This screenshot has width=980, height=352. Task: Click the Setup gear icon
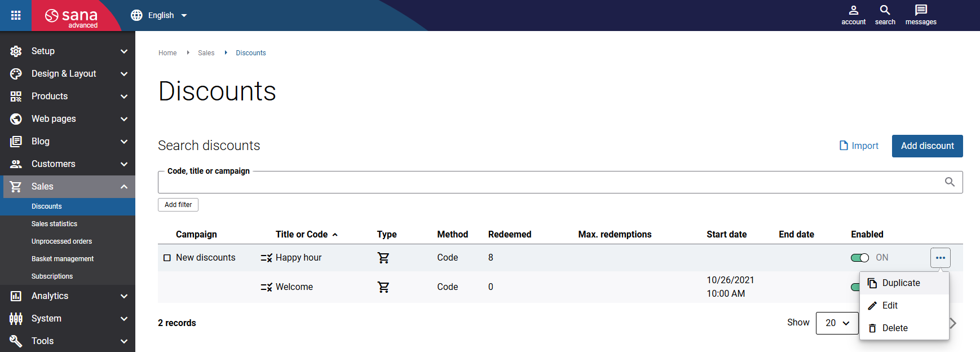click(x=16, y=51)
